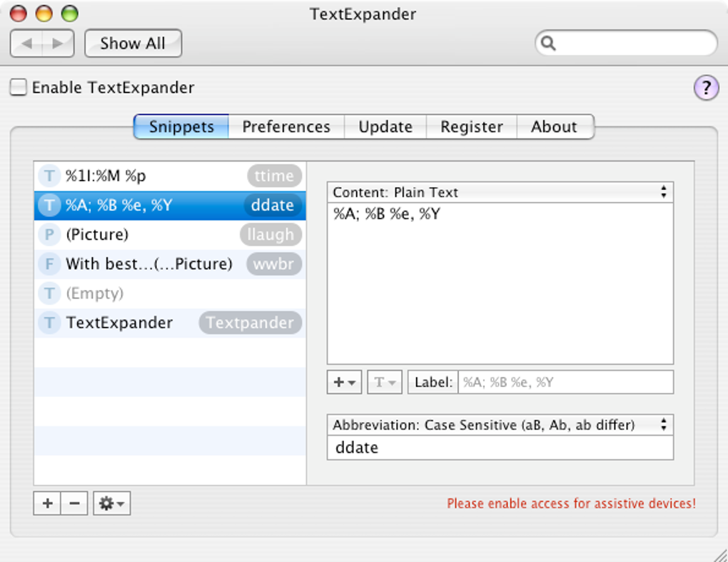728x562 pixels.
Task: Open the gear action menu
Action: [111, 503]
